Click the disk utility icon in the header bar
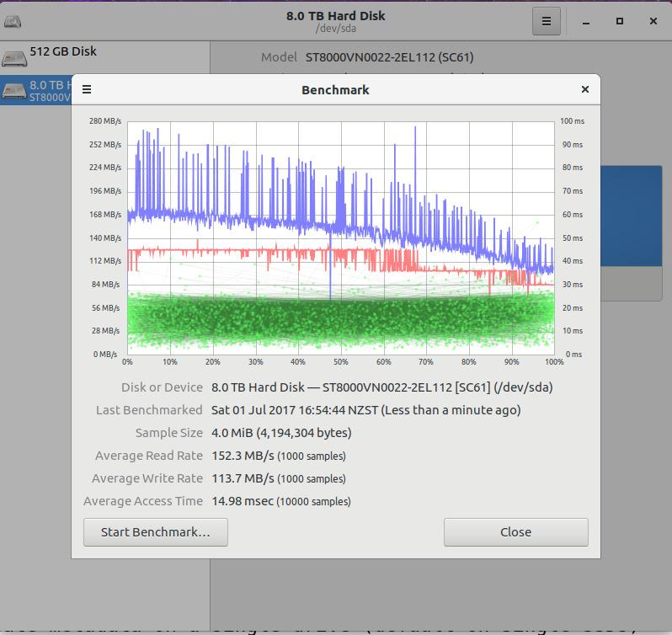Screen dimensions: 672x635 click(13, 21)
